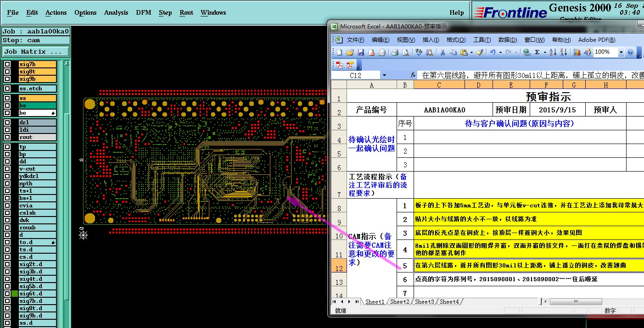644x328 pixels.
Task: Click the Copy icon in Excel toolbar
Action: [453, 52]
